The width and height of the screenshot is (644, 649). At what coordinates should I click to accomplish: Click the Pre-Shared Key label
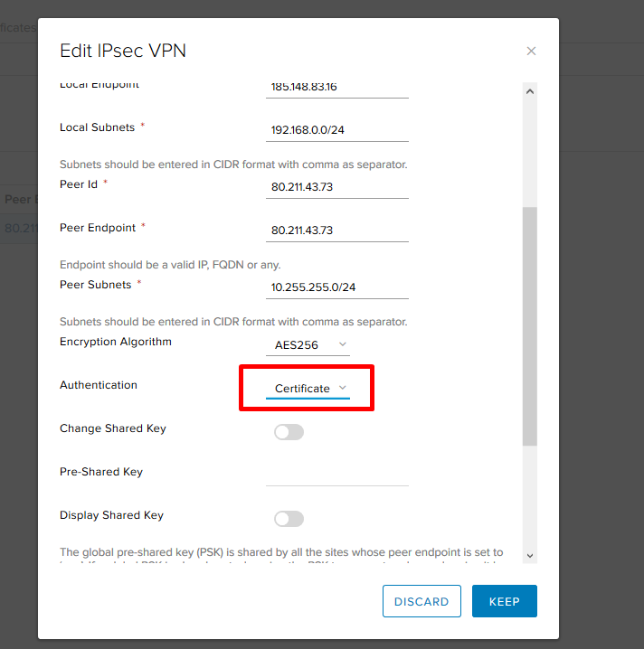pyautogui.click(x=101, y=472)
